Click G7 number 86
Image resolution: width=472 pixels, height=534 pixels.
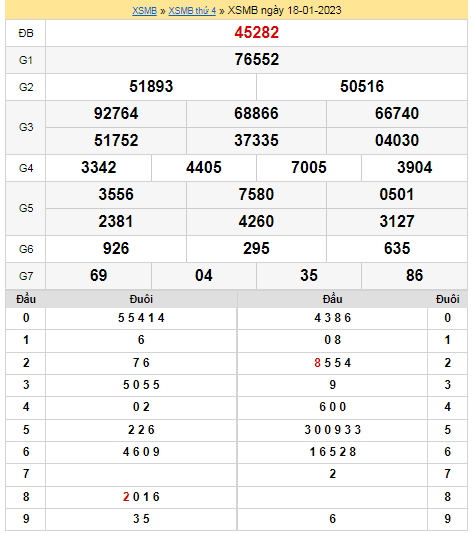[x=414, y=275]
